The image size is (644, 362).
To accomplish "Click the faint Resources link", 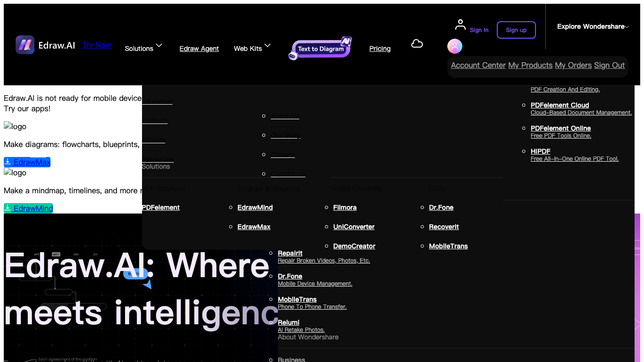I will (x=158, y=159).
